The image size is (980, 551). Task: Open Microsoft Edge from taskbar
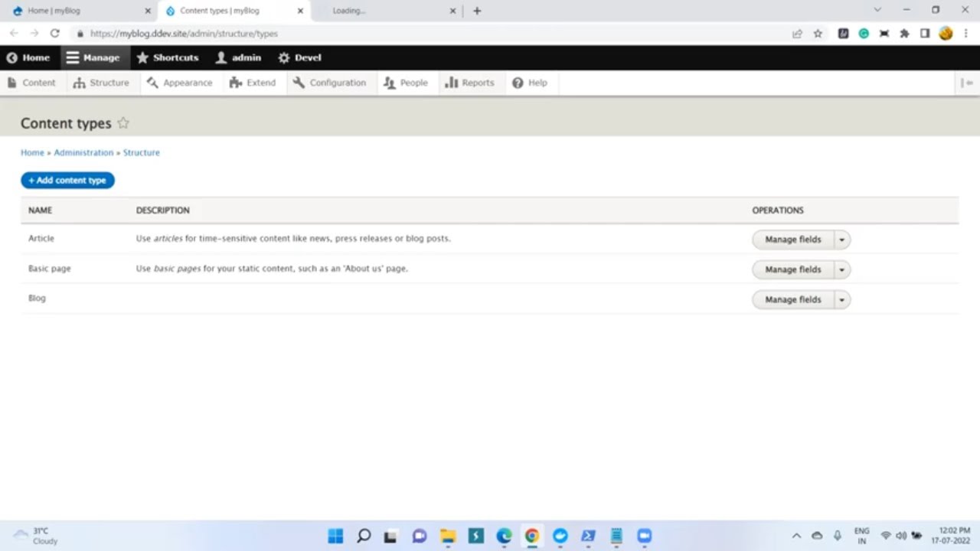(x=504, y=536)
